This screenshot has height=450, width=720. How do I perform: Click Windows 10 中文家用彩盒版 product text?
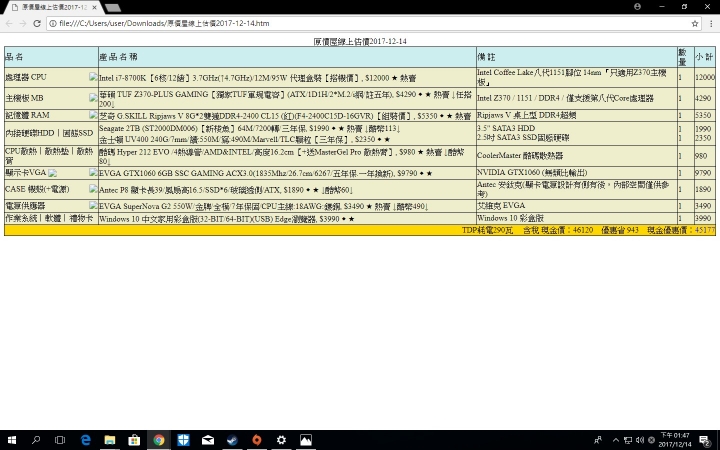(x=227, y=219)
